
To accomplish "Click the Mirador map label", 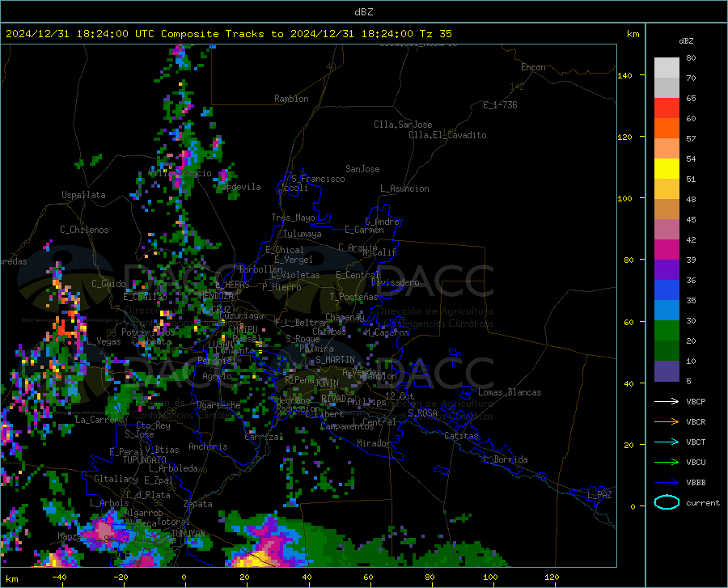I will click(373, 443).
